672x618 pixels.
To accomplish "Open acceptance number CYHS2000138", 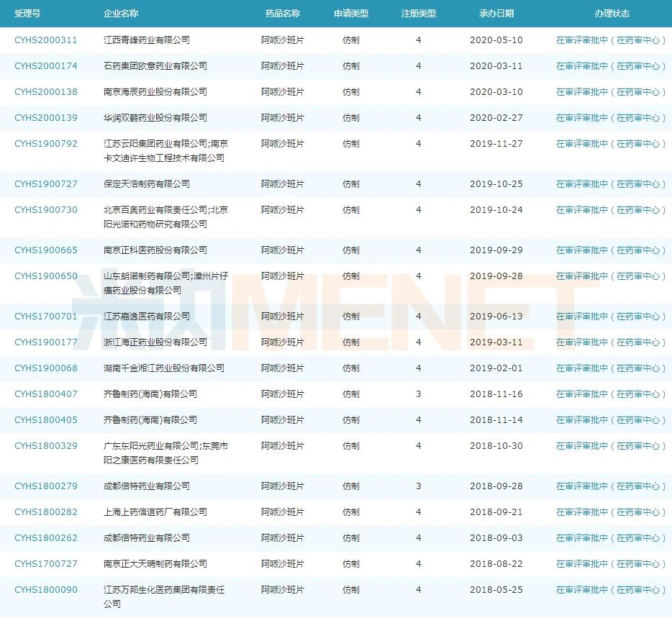I will click(46, 91).
